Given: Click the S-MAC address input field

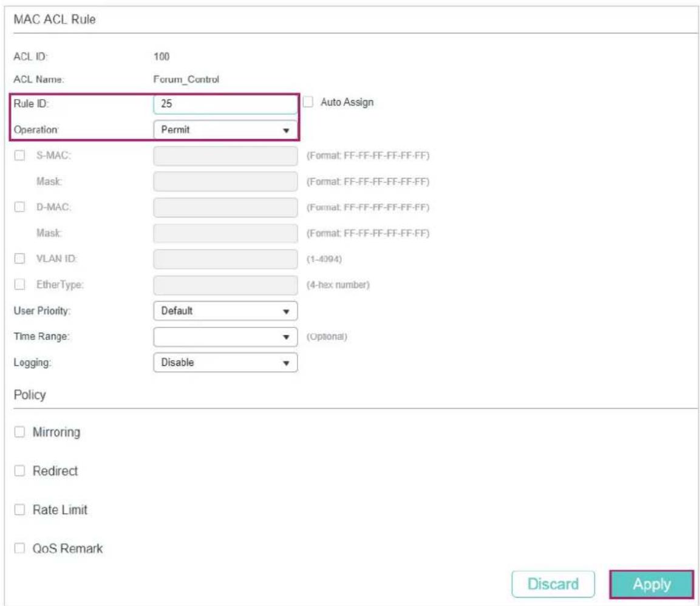Looking at the screenshot, I should 225,156.
